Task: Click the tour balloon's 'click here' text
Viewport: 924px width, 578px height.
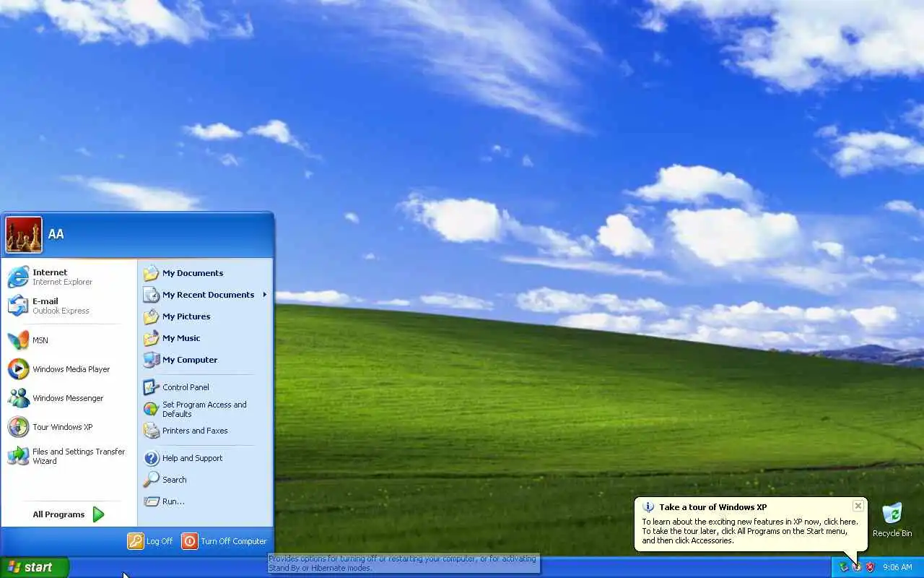Action: tap(840, 522)
